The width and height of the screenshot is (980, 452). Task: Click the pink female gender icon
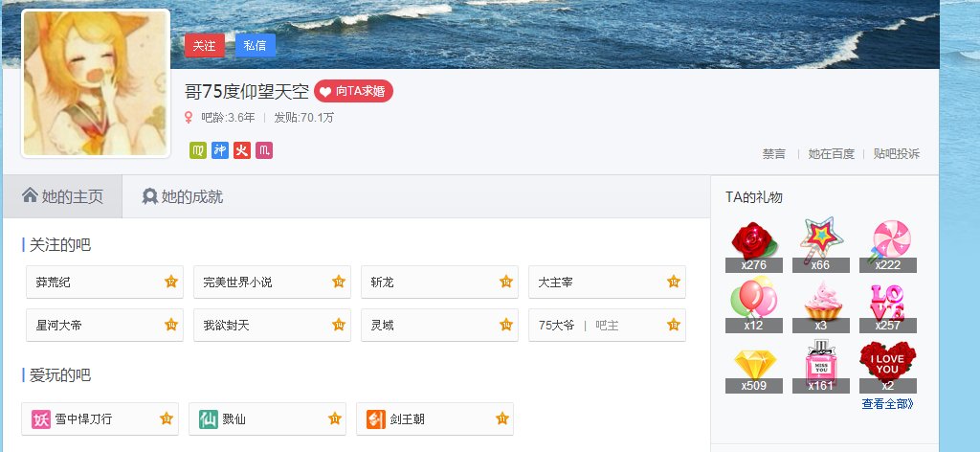pos(189,118)
